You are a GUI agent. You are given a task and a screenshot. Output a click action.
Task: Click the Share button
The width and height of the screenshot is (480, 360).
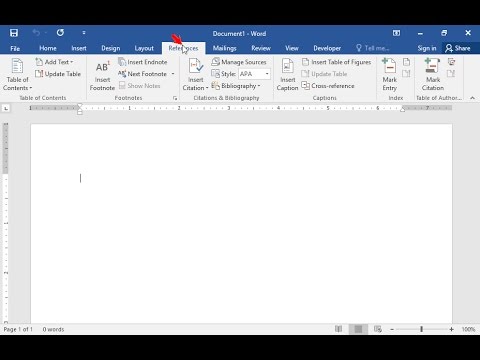(458, 48)
